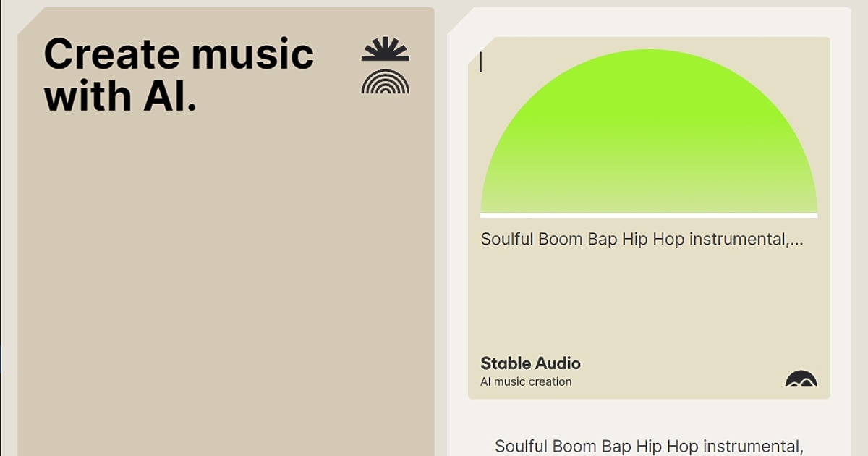Screen dimensions: 868x456
Task: Click the "Soulful Boom Bap" prompt text below the card
Action: (x=649, y=447)
